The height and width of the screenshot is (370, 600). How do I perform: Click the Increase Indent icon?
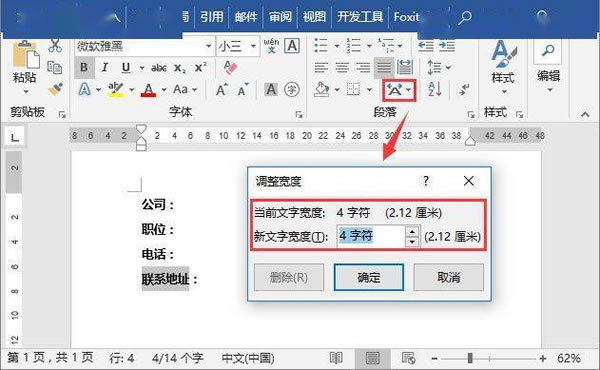(x=447, y=46)
